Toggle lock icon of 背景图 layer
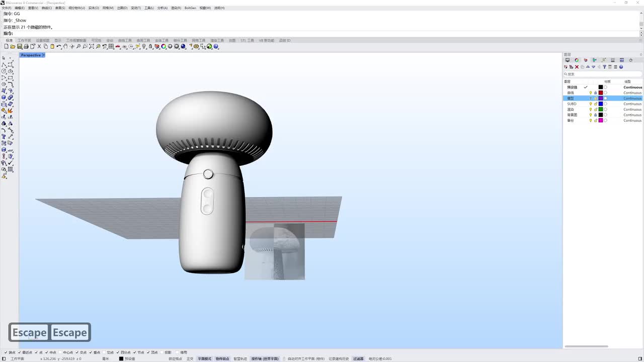 (596, 115)
